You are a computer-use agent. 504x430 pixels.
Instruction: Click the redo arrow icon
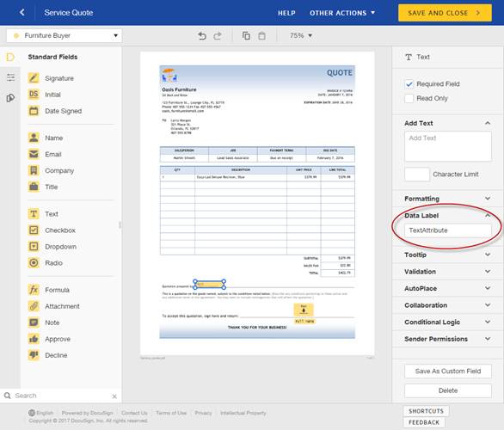pyautogui.click(x=218, y=35)
